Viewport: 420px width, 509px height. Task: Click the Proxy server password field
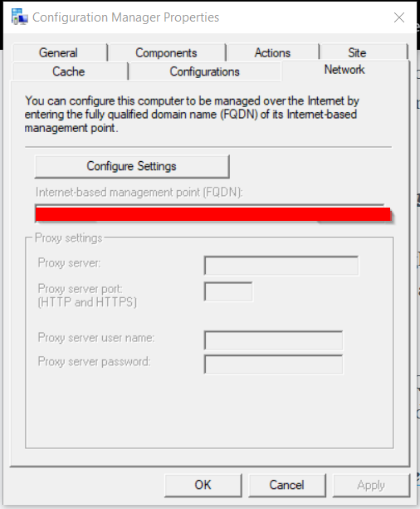point(273,365)
